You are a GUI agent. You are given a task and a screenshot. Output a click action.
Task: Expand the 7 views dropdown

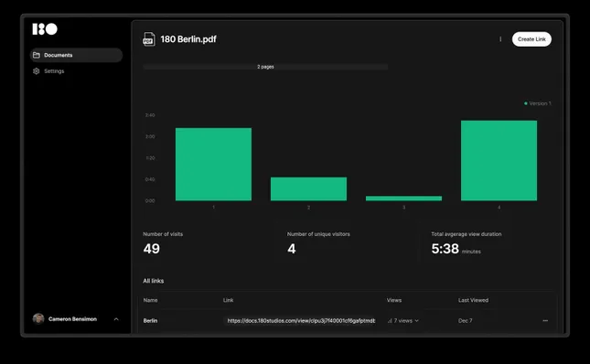pos(403,321)
